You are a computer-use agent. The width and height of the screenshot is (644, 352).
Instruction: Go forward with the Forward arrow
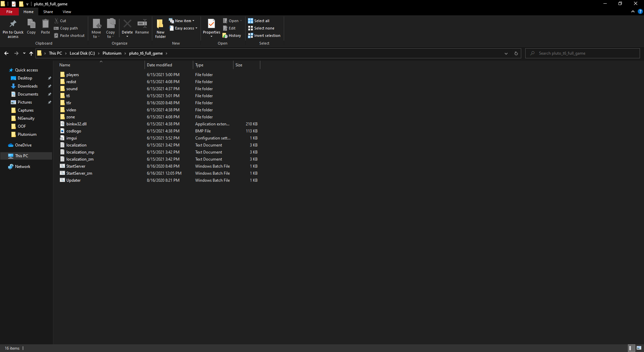tap(16, 53)
